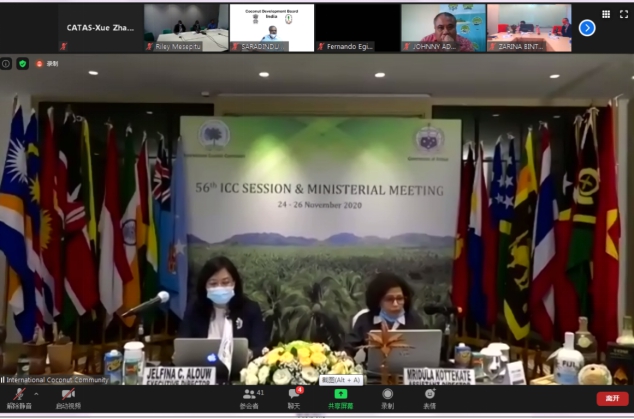Click the green encryption shield icon
Viewport: 634px width, 419px height.
click(22, 63)
